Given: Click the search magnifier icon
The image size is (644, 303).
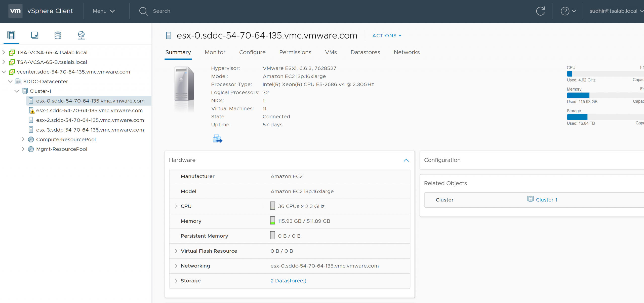Looking at the screenshot, I should pos(143,11).
